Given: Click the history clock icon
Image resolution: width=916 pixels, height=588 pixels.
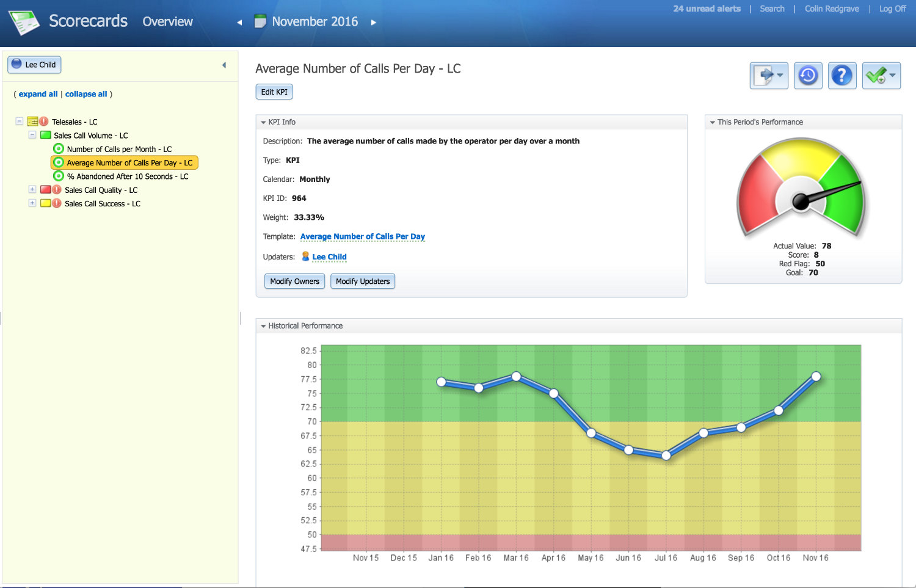Looking at the screenshot, I should pos(808,76).
